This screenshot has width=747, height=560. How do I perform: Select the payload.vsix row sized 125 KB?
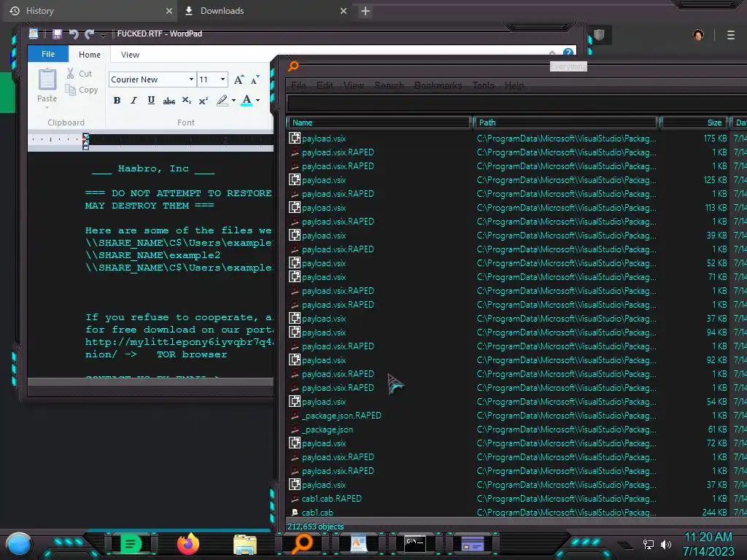click(517, 180)
